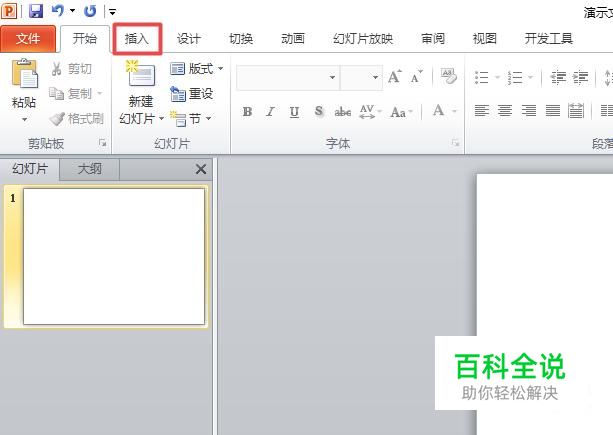Click the 格式刷 (Format Painter) button
The width and height of the screenshot is (613, 435).
[76, 118]
